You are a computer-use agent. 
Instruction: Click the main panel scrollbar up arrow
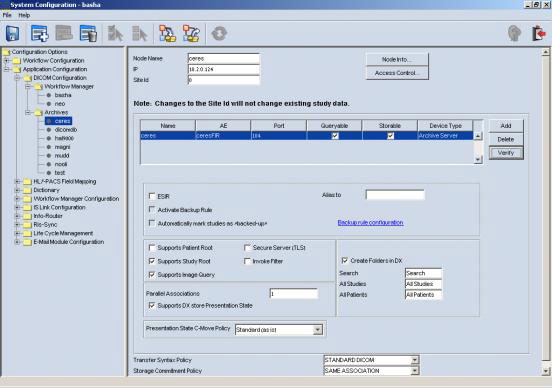545,52
